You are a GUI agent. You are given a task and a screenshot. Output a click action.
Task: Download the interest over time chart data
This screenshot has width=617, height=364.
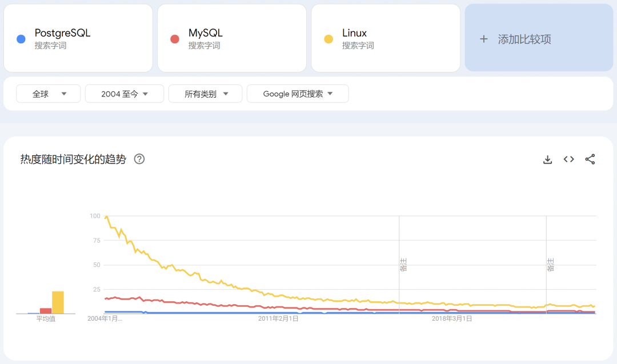[x=547, y=159]
